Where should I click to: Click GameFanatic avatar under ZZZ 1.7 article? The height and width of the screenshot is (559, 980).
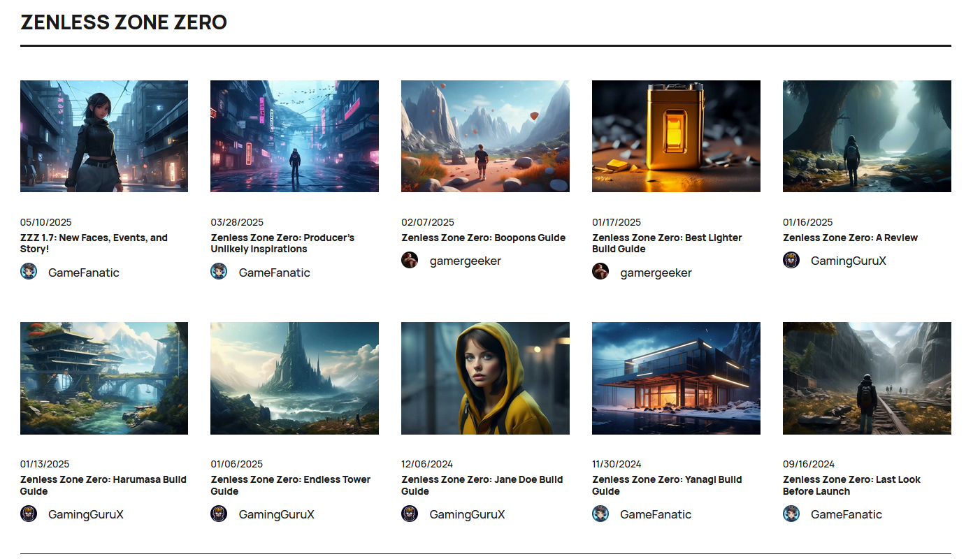29,271
